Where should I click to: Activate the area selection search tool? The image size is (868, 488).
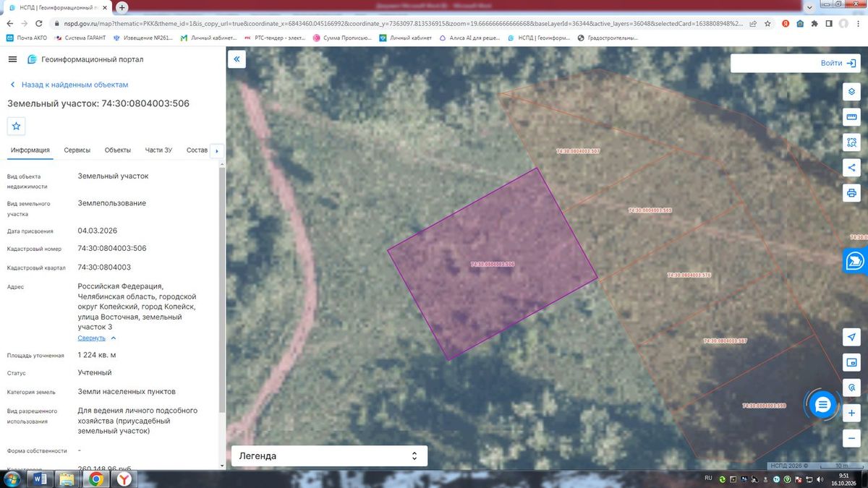851,142
